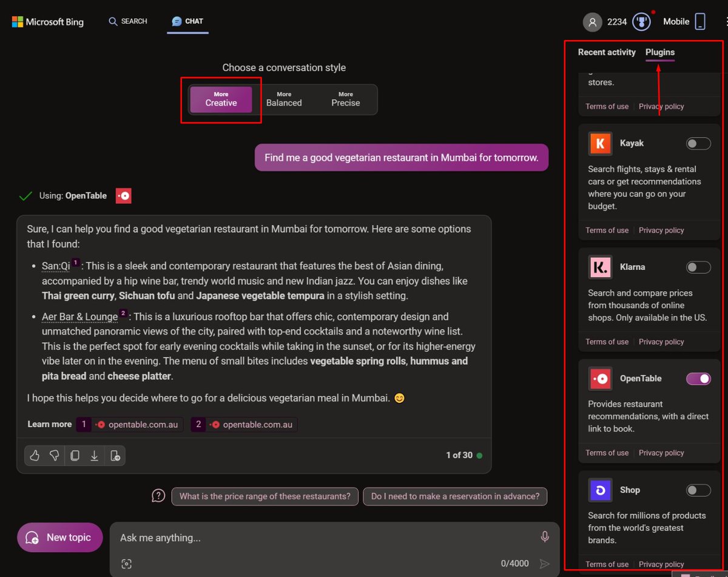This screenshot has height=577, width=728.
Task: Open second opentable.com.au source link
Action: (x=244, y=425)
